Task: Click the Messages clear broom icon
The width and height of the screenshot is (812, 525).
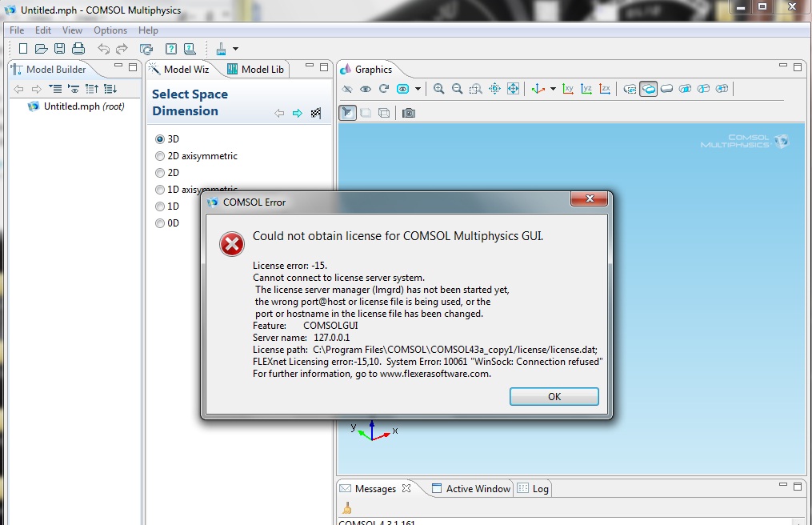Action: pyautogui.click(x=347, y=508)
